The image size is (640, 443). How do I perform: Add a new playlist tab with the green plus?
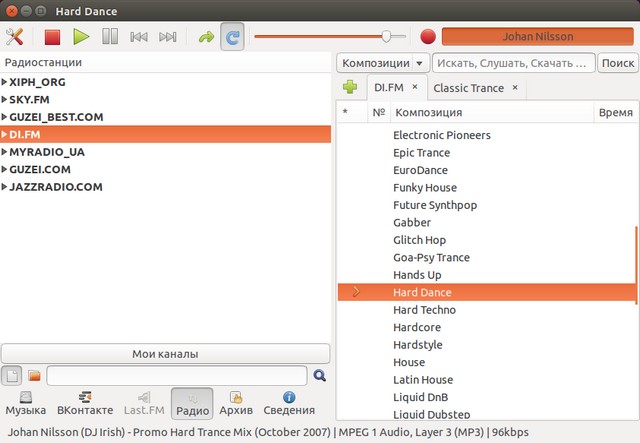pyautogui.click(x=350, y=87)
